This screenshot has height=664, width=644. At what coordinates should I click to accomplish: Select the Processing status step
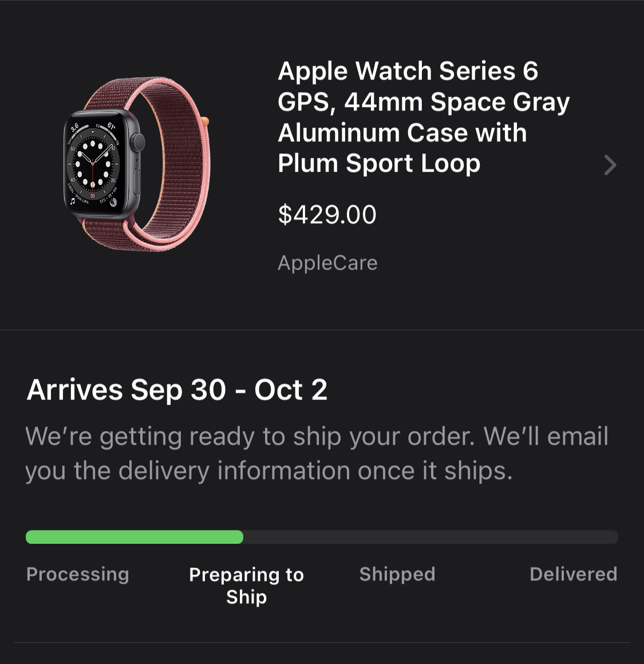(x=77, y=575)
